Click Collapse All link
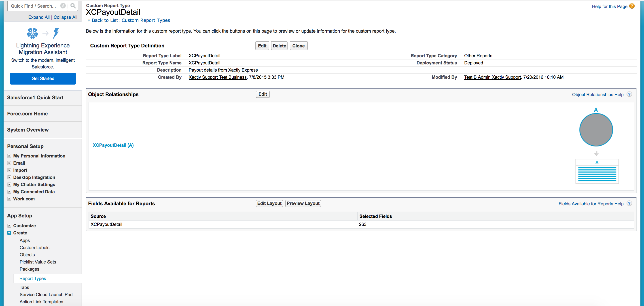644x306 pixels. tap(65, 17)
